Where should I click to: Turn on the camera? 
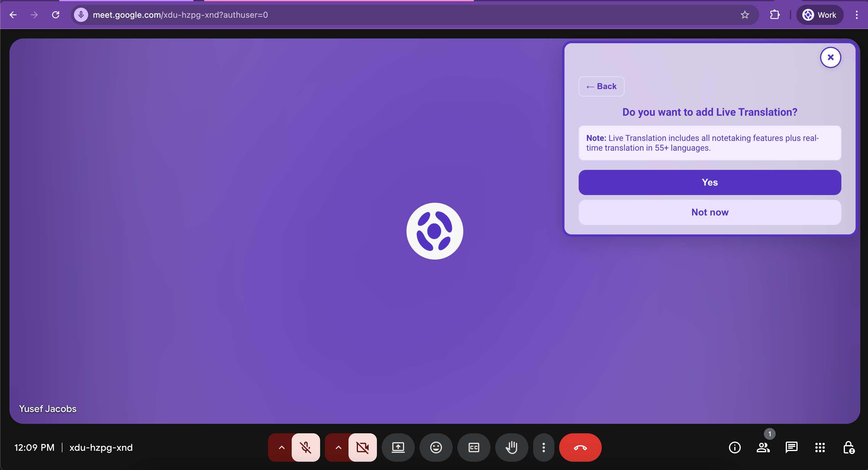(362, 448)
